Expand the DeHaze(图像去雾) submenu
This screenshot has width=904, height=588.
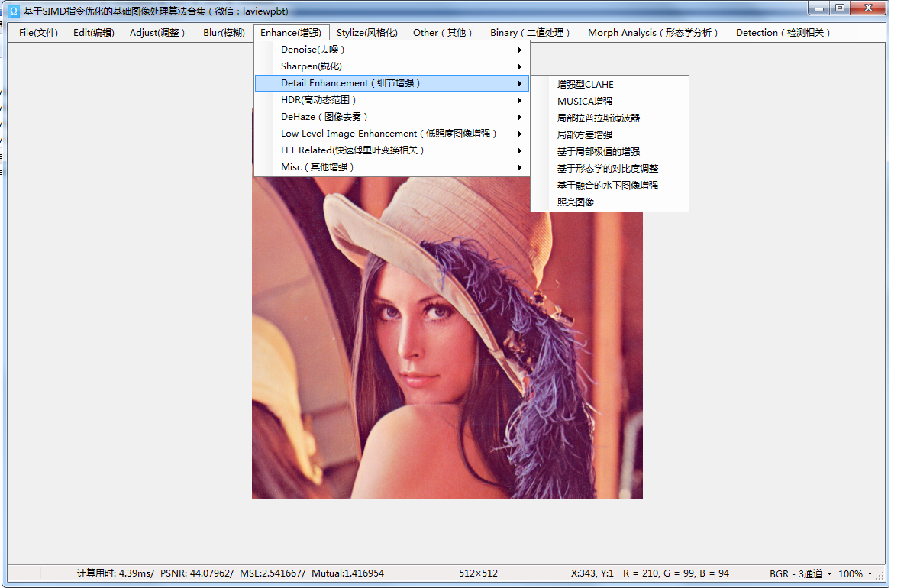392,116
